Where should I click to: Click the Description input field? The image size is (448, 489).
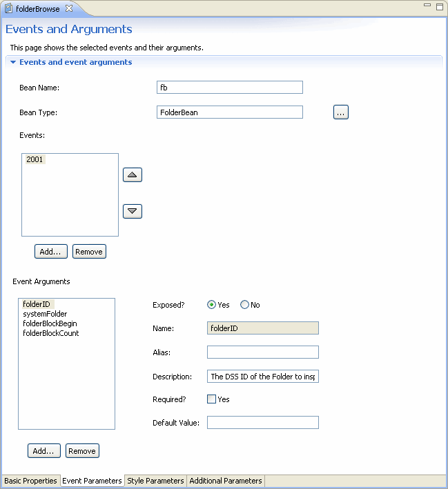(x=263, y=377)
